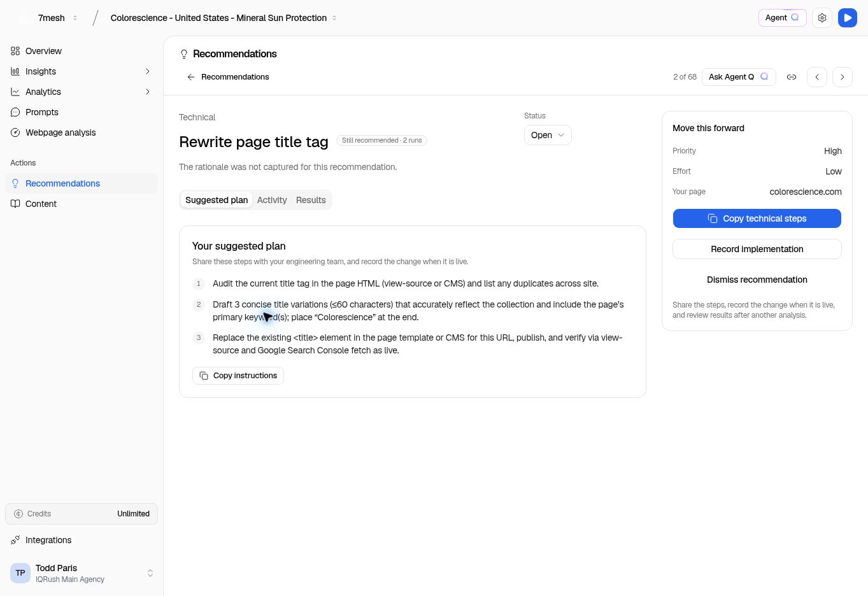The image size is (868, 596).
Task: Click the Ask Agent Q button
Action: (739, 77)
